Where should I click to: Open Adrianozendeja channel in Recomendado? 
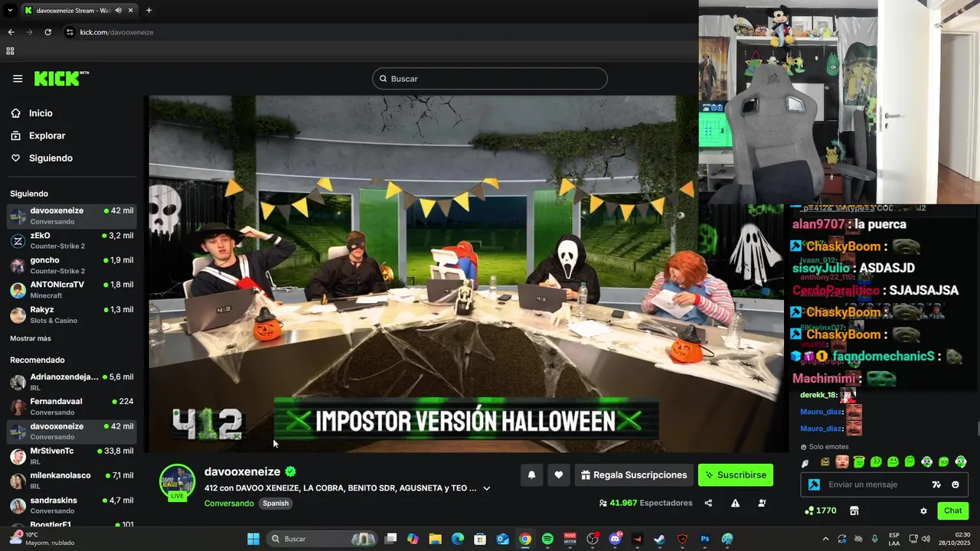(x=72, y=382)
